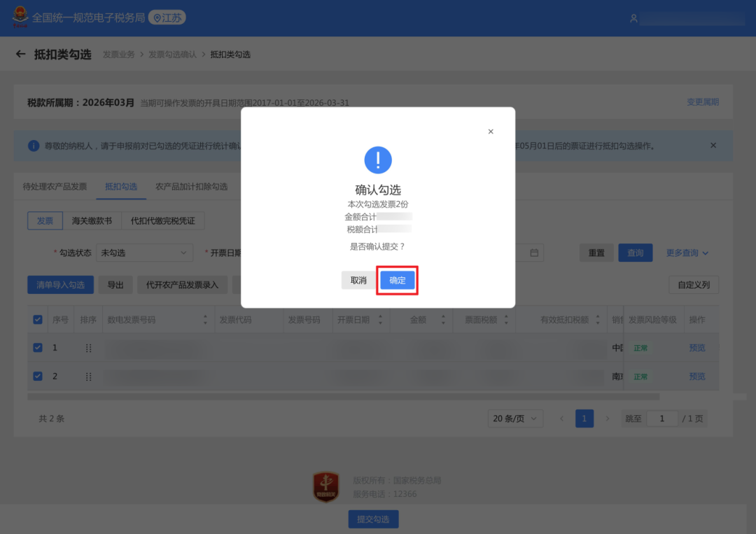Image resolution: width=756 pixels, height=534 pixels.
Task: Uncheck the checkbox for row 1
Action: pos(38,348)
